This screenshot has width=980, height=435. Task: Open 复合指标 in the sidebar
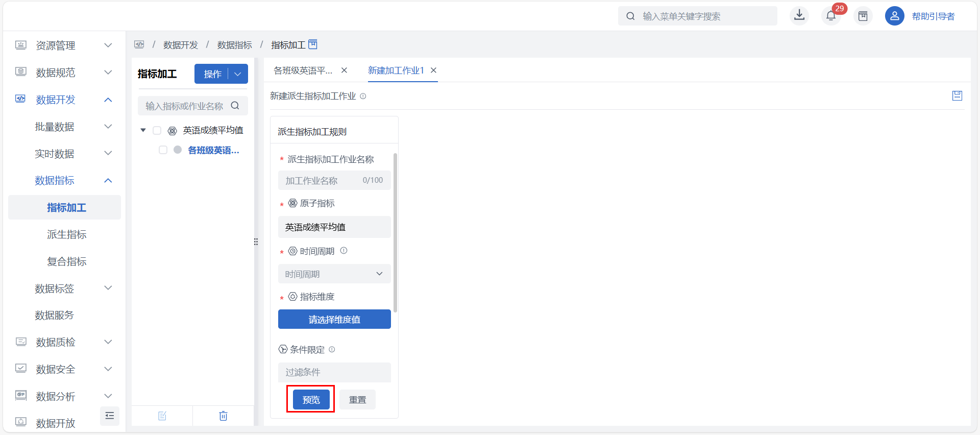click(x=67, y=261)
